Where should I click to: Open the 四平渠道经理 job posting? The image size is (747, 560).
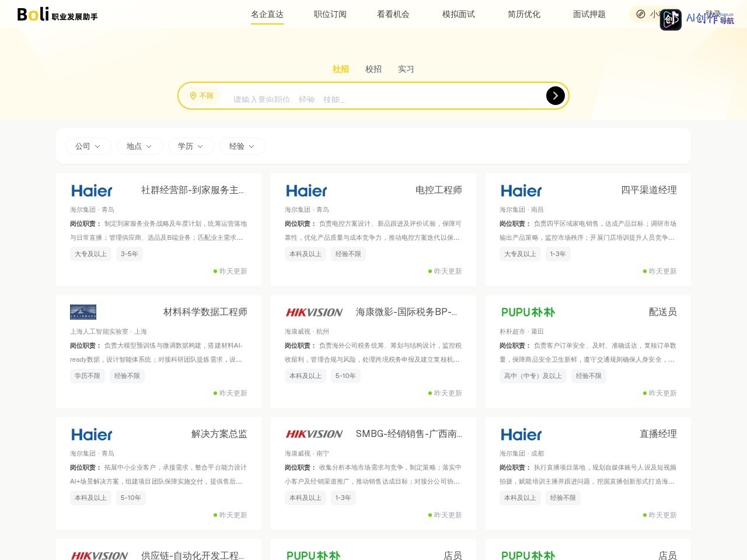click(x=649, y=190)
